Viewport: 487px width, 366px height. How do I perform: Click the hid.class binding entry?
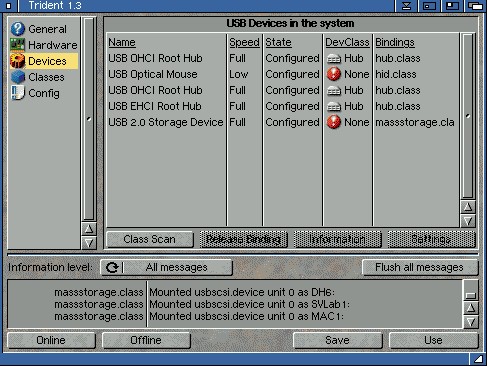coord(396,74)
